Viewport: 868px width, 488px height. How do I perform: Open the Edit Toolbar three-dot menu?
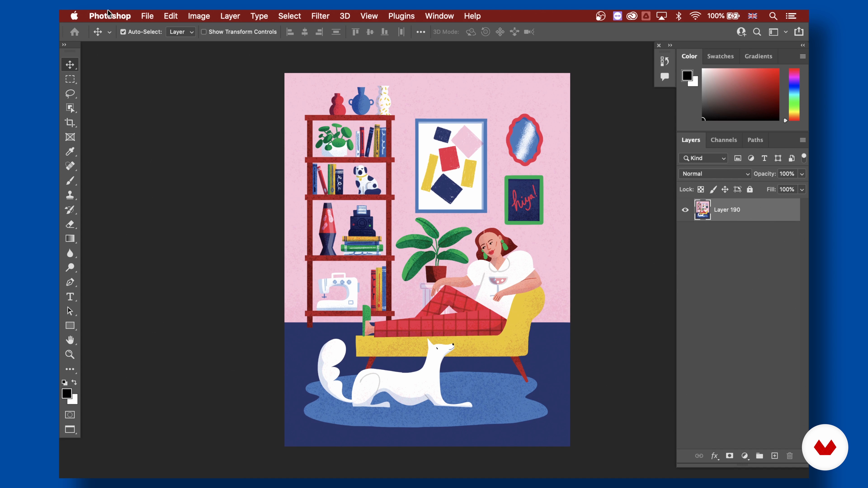click(x=70, y=369)
